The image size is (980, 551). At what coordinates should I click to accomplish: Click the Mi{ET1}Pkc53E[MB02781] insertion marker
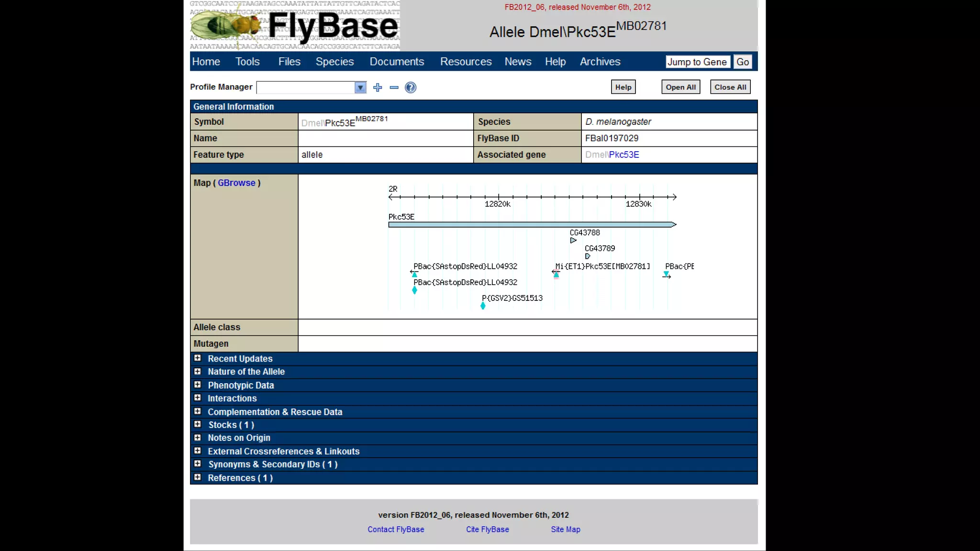[x=556, y=274]
